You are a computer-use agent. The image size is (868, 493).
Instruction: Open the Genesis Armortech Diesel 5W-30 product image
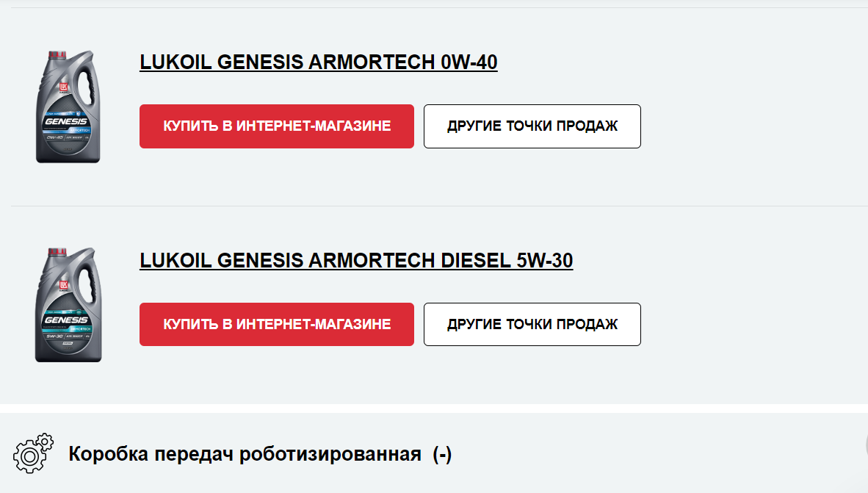tap(68, 305)
